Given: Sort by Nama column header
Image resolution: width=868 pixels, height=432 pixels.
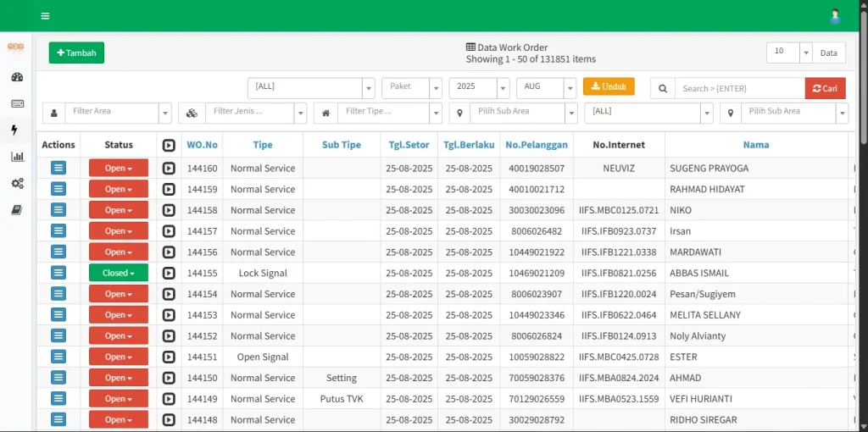Looking at the screenshot, I should (x=756, y=145).
